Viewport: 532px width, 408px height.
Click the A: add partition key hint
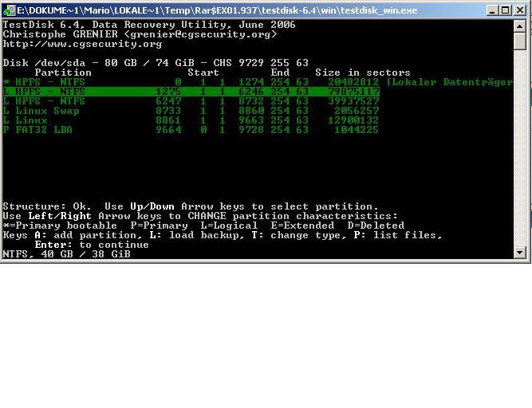tap(87, 235)
